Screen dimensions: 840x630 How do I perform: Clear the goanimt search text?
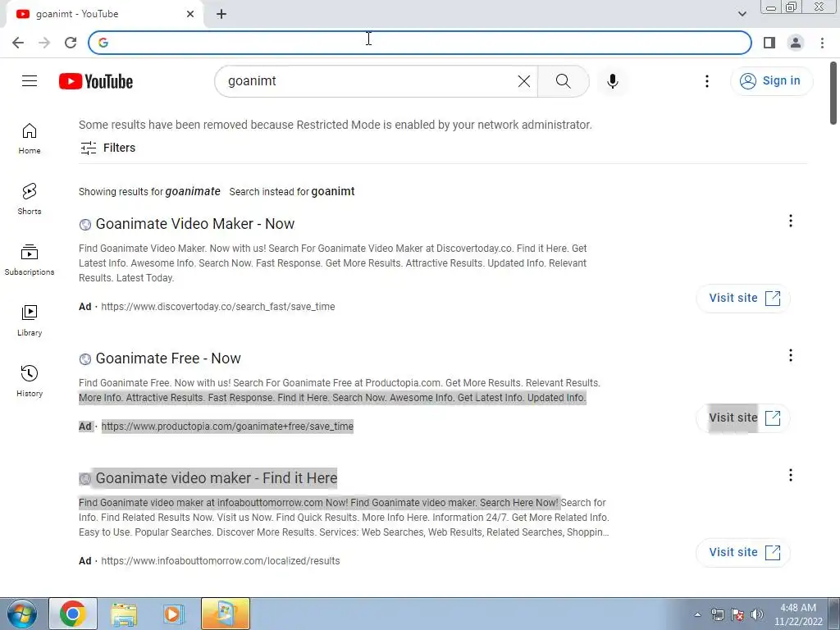point(524,81)
